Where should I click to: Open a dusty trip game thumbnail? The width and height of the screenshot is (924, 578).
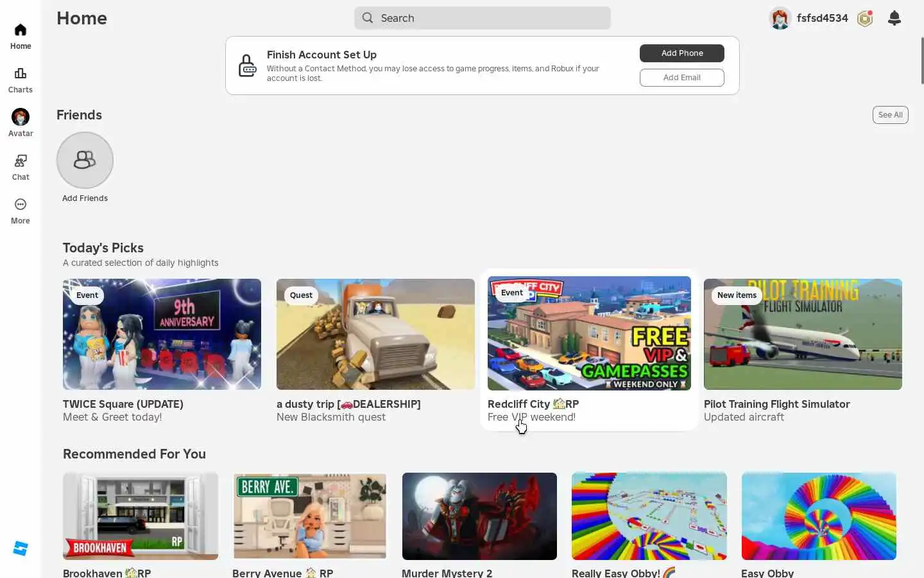[x=375, y=334]
